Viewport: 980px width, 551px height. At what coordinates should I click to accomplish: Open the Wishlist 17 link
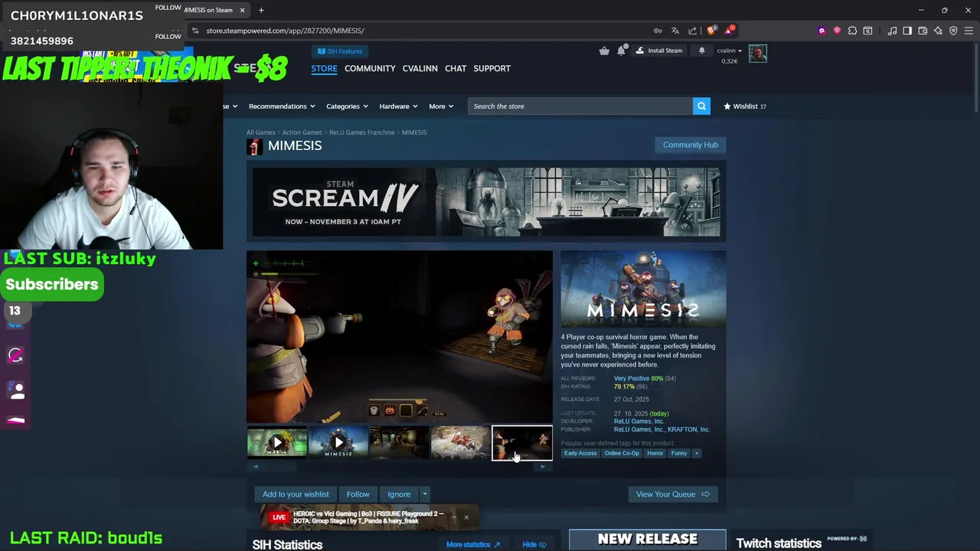coord(744,106)
